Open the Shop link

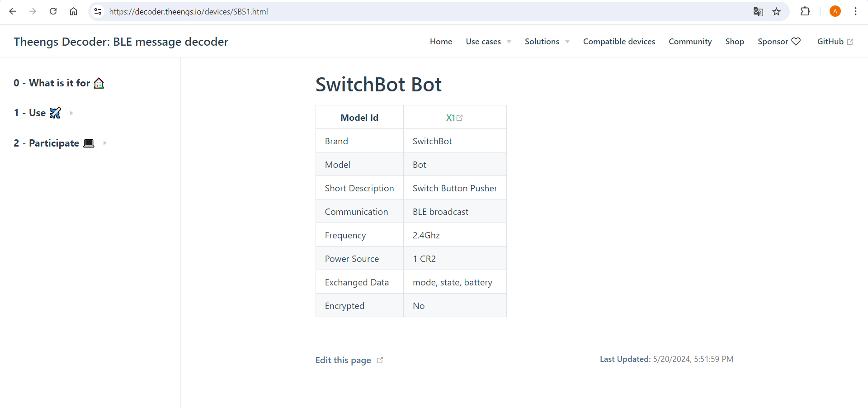pos(735,42)
